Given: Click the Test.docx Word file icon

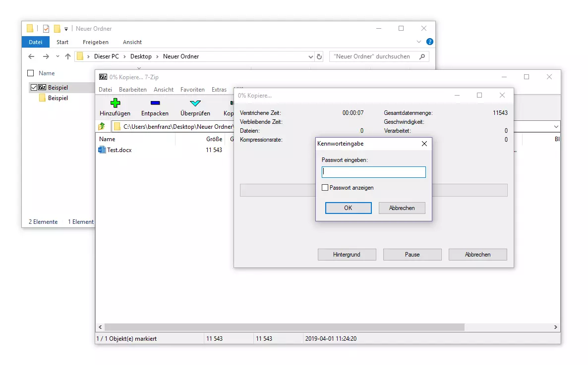Looking at the screenshot, I should (x=102, y=150).
